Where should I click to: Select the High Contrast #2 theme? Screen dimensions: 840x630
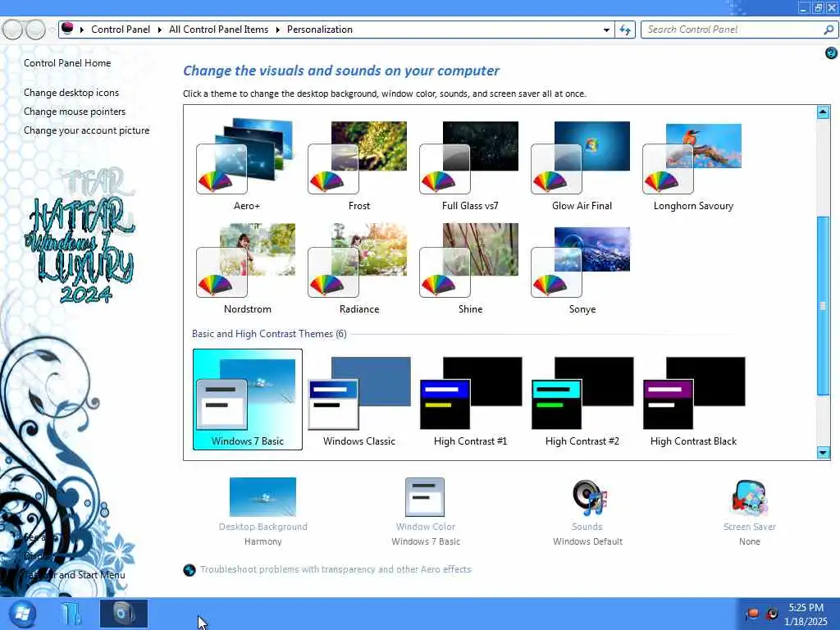(582, 399)
